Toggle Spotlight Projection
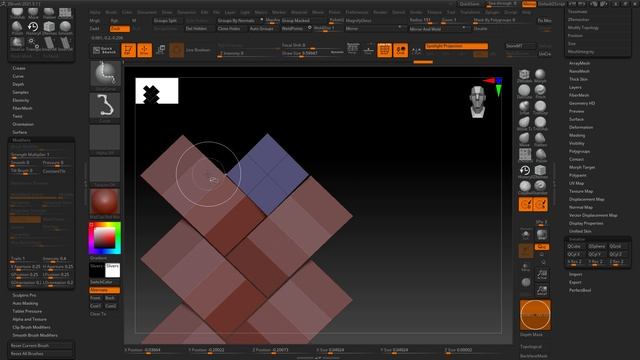 point(456,46)
